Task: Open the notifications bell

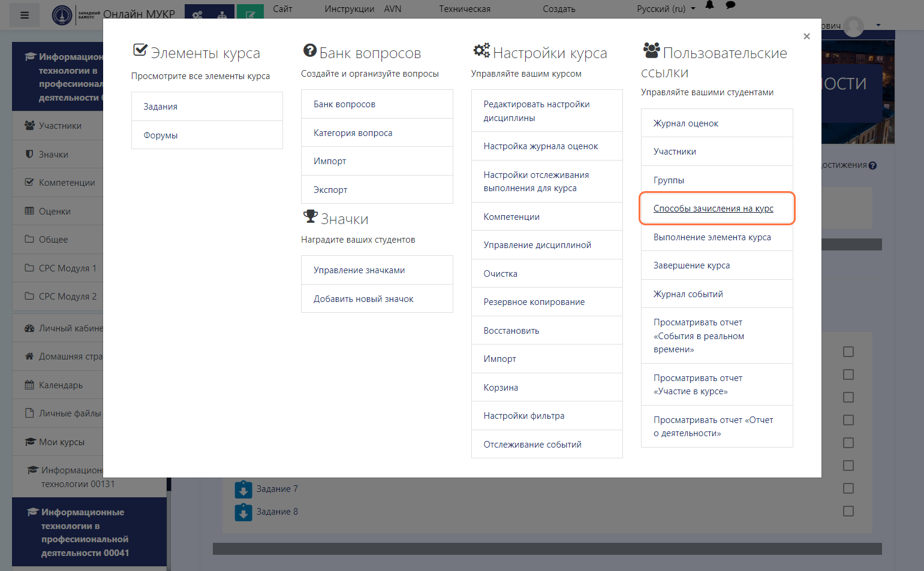Action: pyautogui.click(x=709, y=5)
